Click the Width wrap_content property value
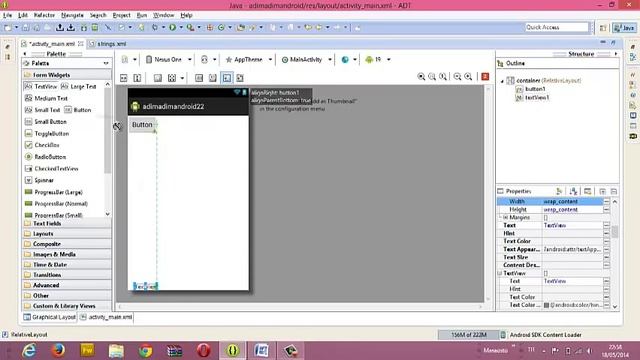This screenshot has height=360, width=640. (572, 202)
